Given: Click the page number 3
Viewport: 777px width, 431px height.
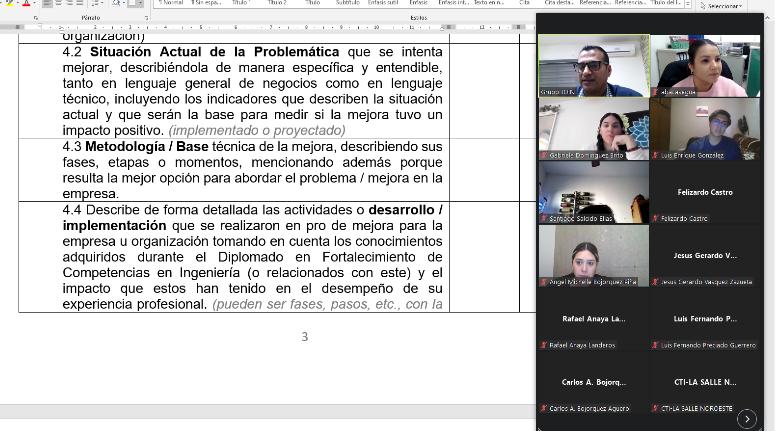Looking at the screenshot, I should [x=305, y=337].
